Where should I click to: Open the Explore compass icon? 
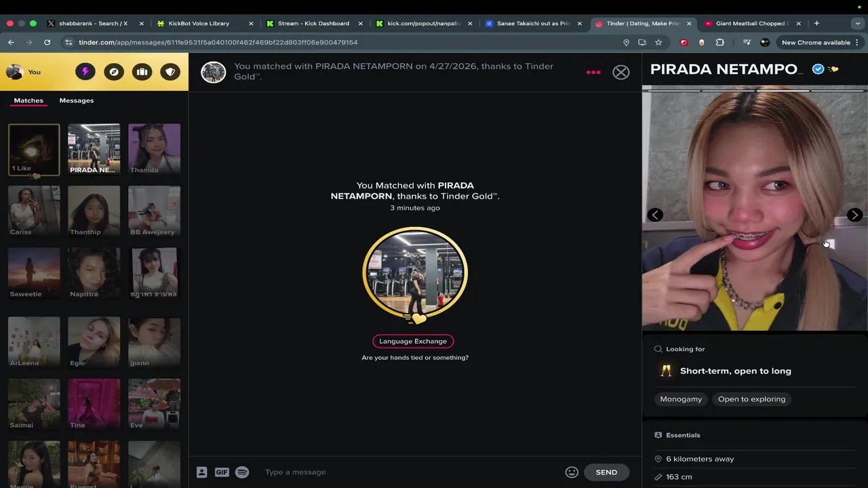pos(114,71)
